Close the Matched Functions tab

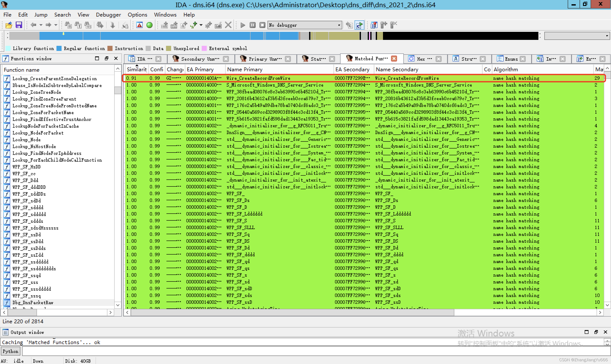pyautogui.click(x=394, y=59)
